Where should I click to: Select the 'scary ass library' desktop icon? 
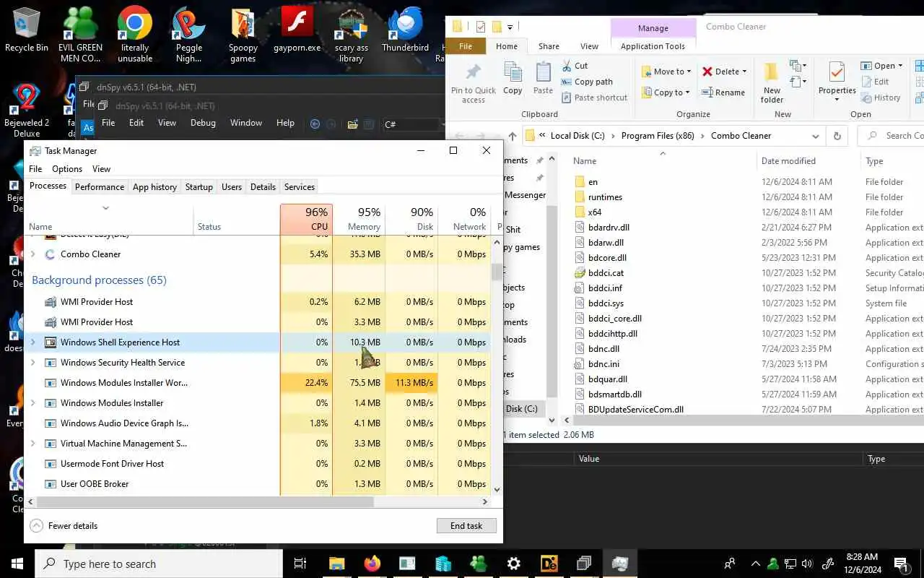(x=352, y=34)
